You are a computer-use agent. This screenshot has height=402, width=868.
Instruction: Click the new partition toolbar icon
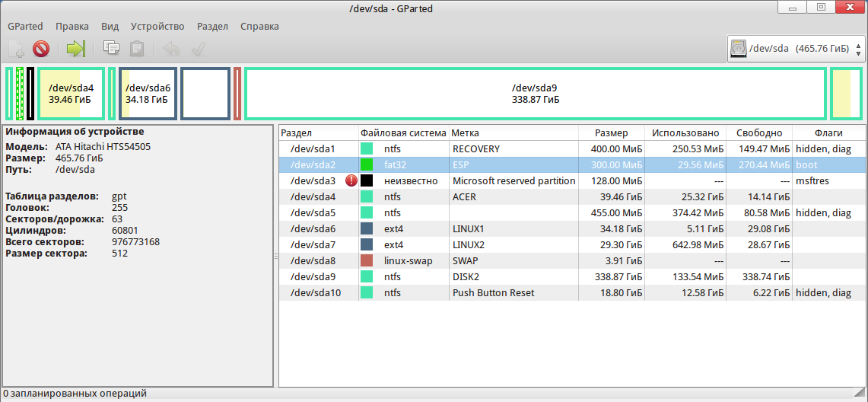click(x=17, y=49)
